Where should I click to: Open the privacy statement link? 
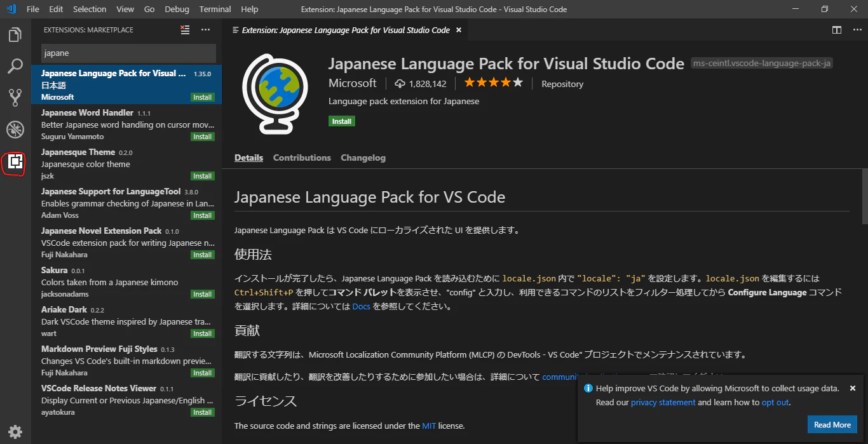(x=663, y=402)
